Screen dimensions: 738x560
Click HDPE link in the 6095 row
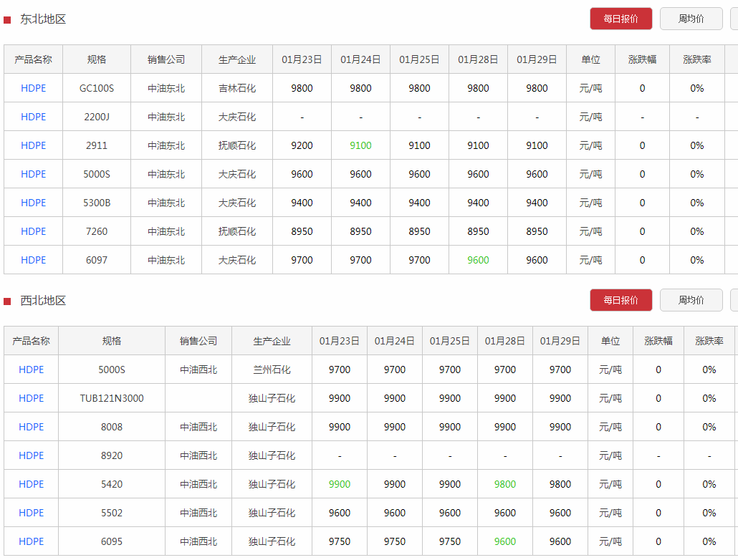point(32,541)
